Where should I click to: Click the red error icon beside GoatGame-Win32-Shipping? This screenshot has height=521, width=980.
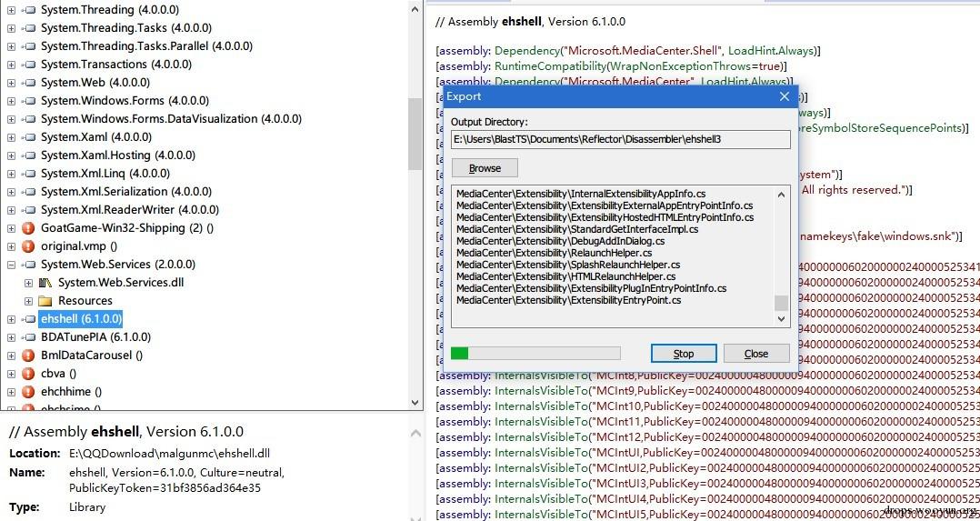(x=27, y=227)
